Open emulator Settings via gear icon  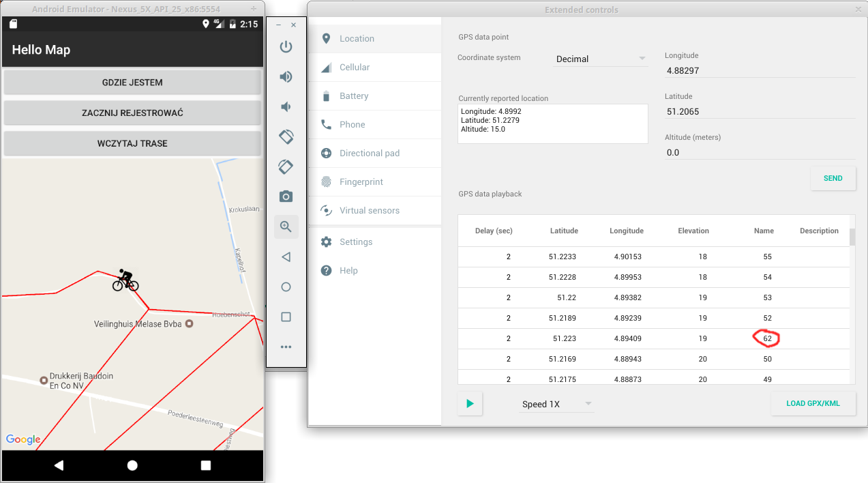click(x=326, y=241)
